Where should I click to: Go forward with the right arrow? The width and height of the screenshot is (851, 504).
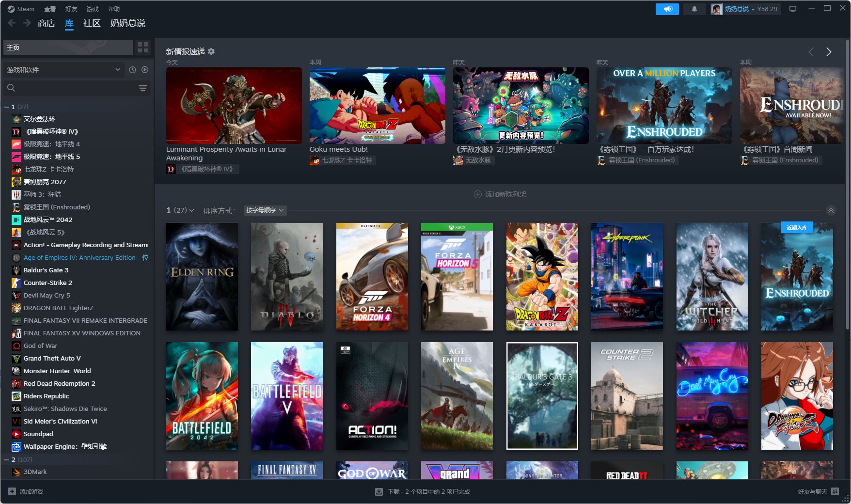point(27,23)
